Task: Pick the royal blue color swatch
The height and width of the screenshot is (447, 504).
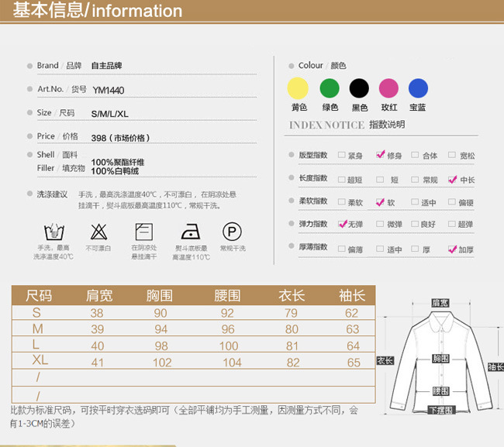Action: pyautogui.click(x=418, y=88)
